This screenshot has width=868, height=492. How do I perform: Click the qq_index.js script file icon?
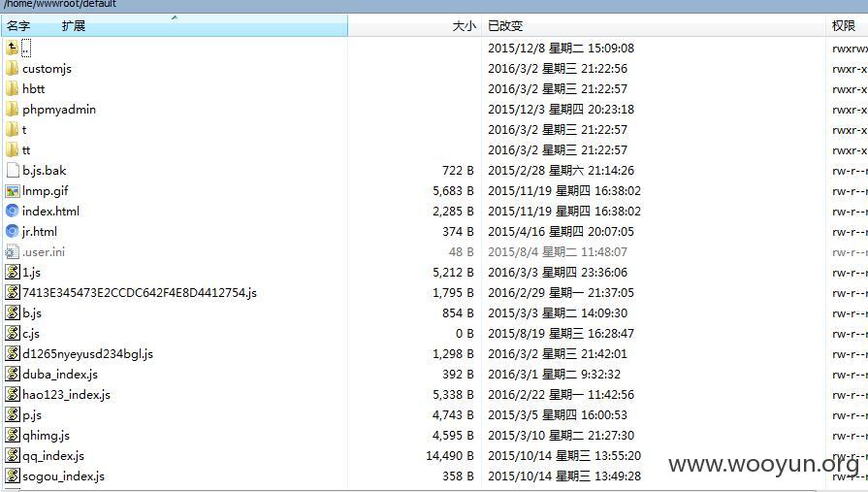point(13,455)
